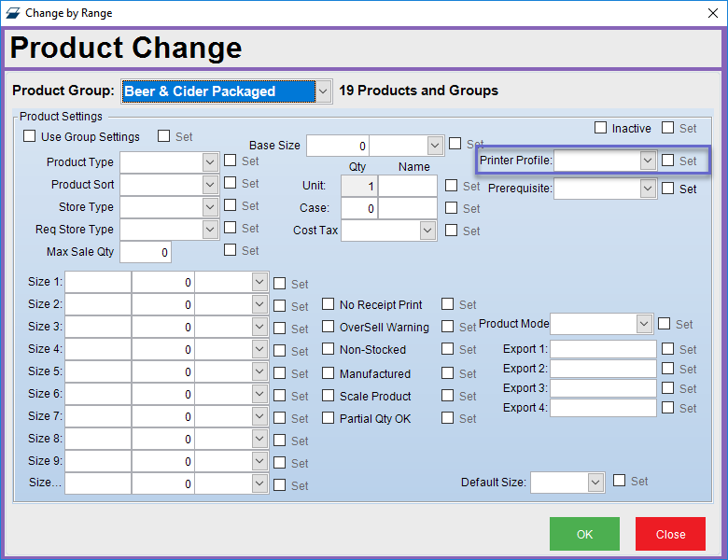Open the Product Type dropdown
The width and height of the screenshot is (728, 560).
click(x=210, y=162)
